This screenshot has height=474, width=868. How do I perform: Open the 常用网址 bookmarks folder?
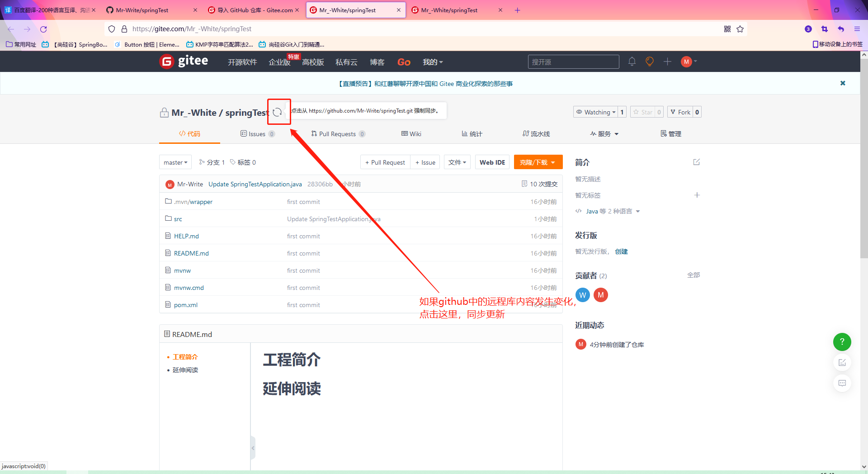[21, 44]
